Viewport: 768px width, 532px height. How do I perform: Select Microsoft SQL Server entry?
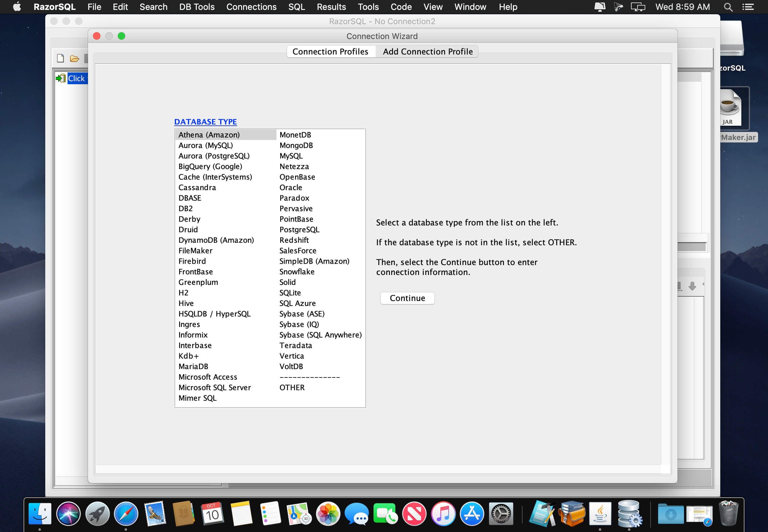click(x=214, y=387)
